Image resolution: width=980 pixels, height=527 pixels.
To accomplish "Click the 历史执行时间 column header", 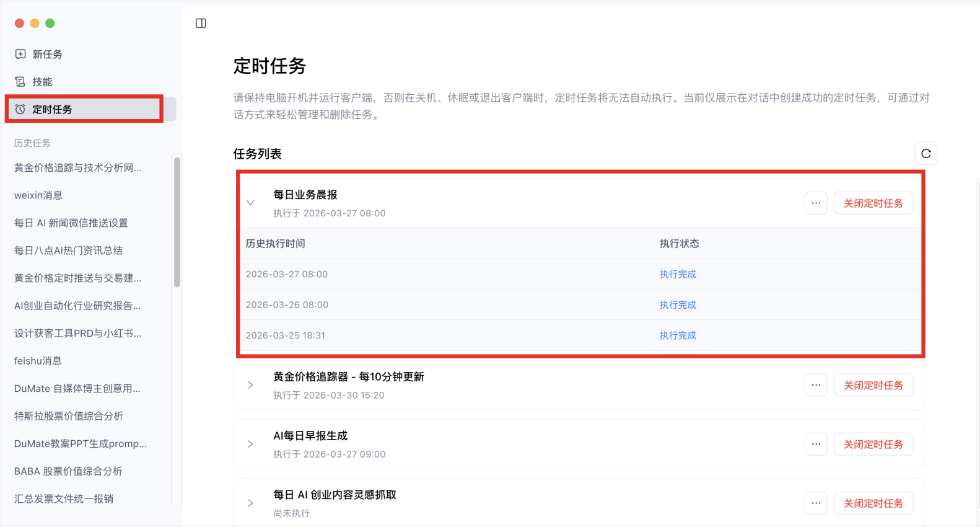I will click(x=276, y=244).
